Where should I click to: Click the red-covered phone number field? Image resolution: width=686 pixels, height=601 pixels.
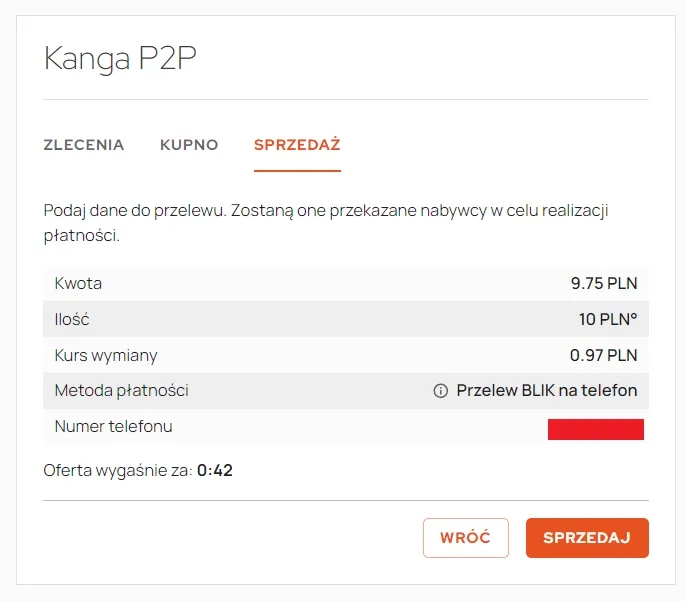[595, 429]
